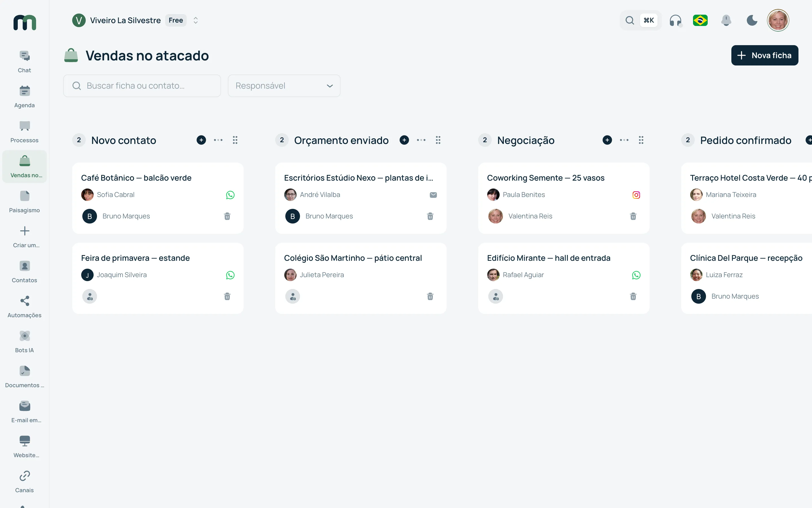This screenshot has width=812, height=508.
Task: Click WhatsApp icon on Sofia Cabral card
Action: pos(230,195)
